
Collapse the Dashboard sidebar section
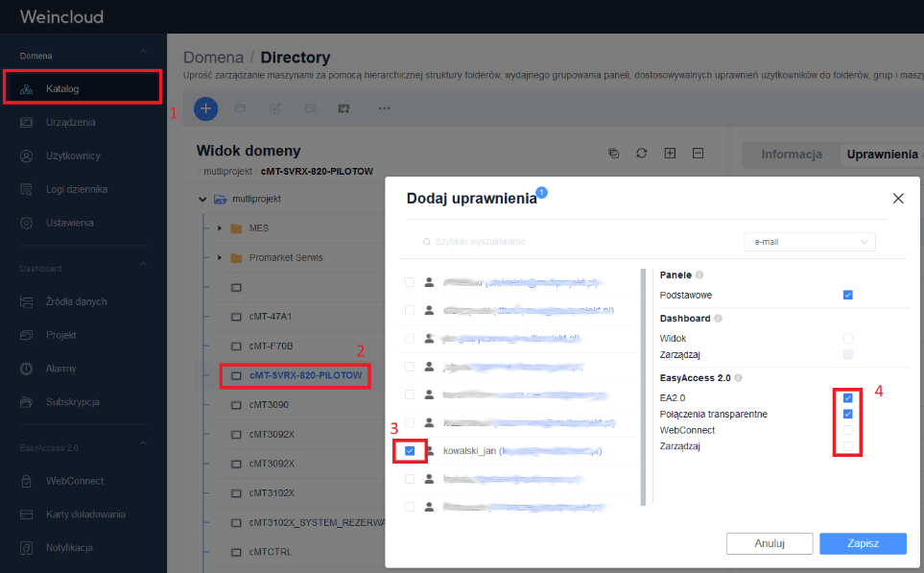tap(143, 265)
